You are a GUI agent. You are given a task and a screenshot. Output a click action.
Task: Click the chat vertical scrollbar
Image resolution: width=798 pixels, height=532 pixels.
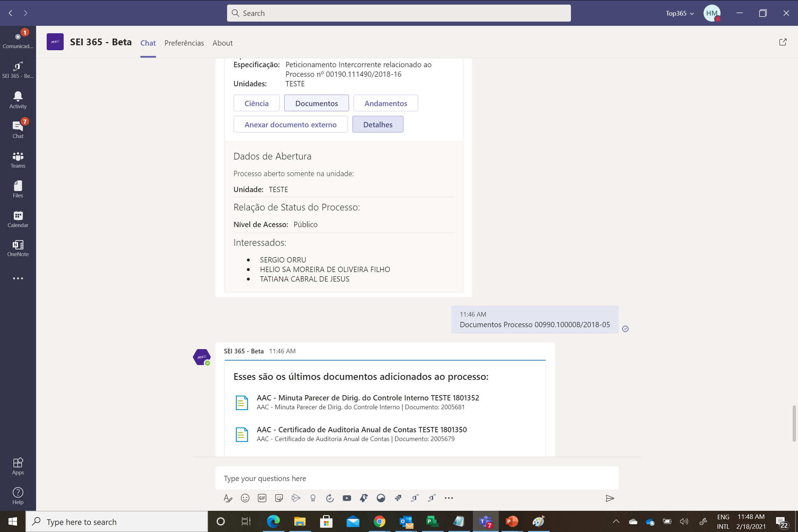pyautogui.click(x=794, y=423)
